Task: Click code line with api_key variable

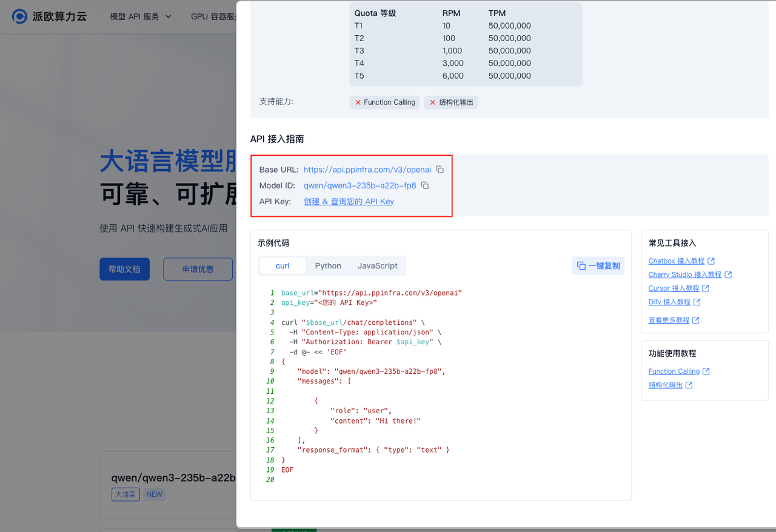Action: coord(329,302)
